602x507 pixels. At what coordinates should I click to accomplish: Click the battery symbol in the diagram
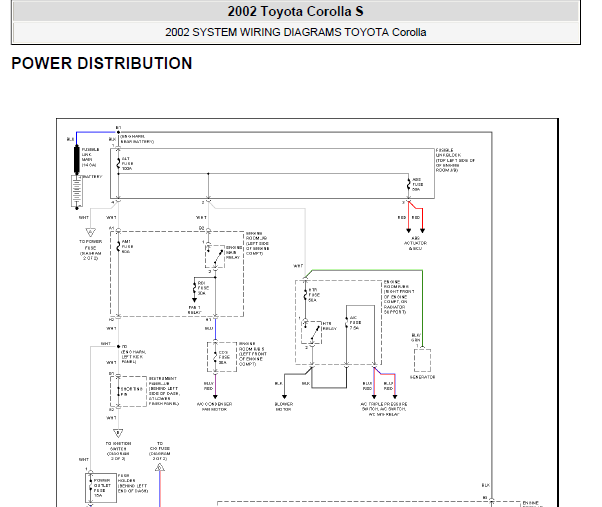(x=77, y=191)
